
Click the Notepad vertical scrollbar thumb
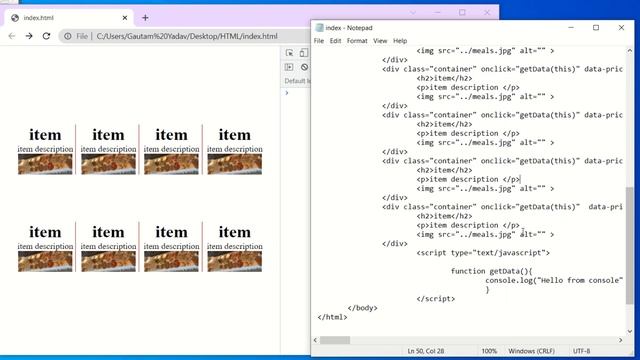(x=630, y=245)
